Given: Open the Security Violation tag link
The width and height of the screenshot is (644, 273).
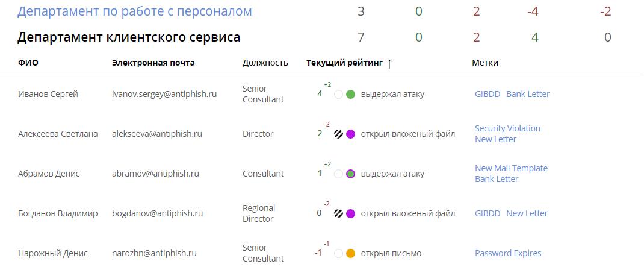Looking at the screenshot, I should [x=507, y=128].
